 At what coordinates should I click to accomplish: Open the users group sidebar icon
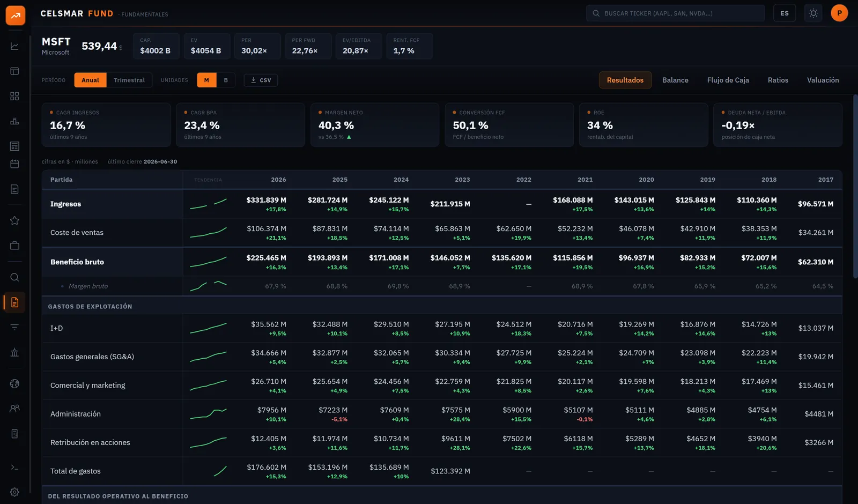(14, 409)
